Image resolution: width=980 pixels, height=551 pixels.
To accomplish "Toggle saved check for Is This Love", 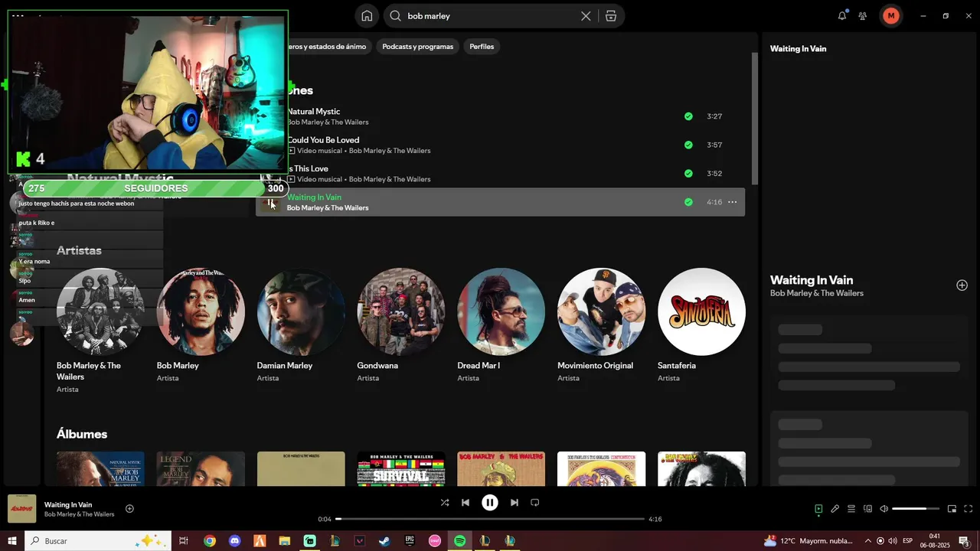I will click(x=688, y=174).
